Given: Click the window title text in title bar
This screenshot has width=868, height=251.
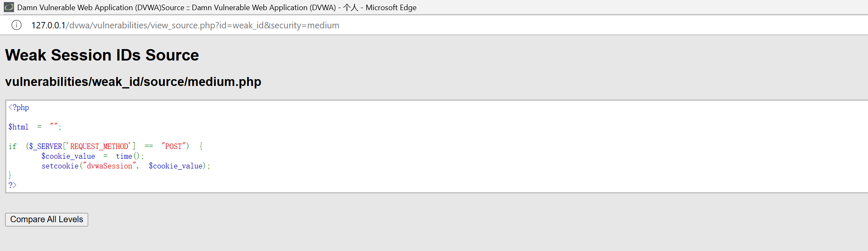Looking at the screenshot, I should coord(217,7).
